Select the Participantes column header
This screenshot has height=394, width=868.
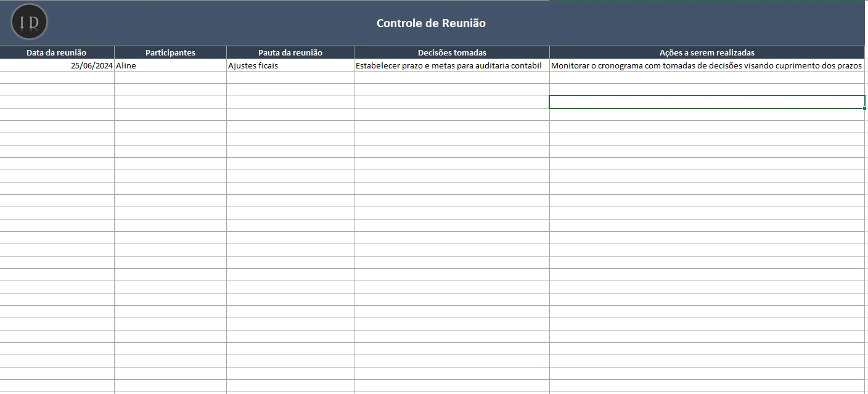(170, 52)
